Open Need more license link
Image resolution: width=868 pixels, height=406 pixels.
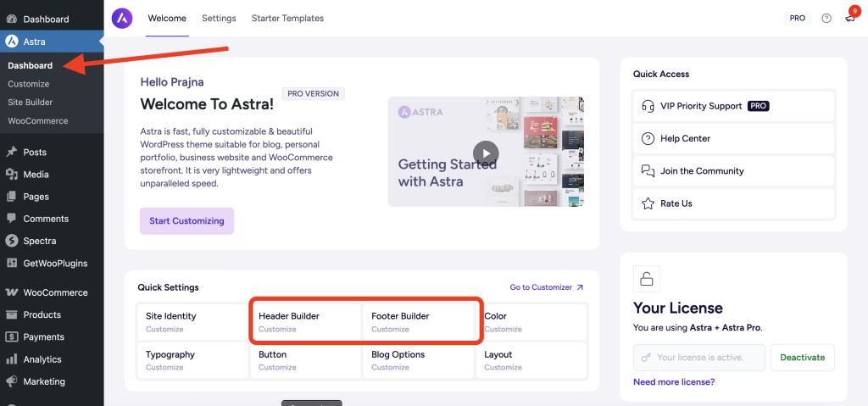[674, 381]
